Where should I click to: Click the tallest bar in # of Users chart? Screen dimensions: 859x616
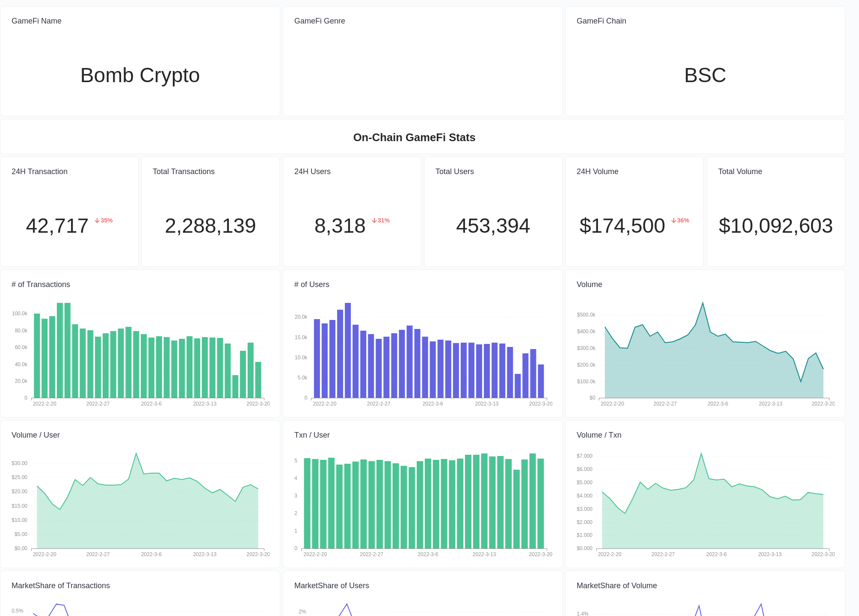tap(348, 350)
